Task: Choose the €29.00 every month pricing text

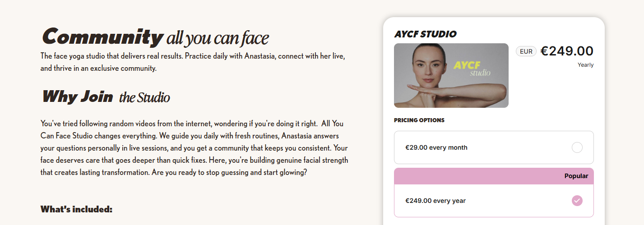Action: [436, 147]
